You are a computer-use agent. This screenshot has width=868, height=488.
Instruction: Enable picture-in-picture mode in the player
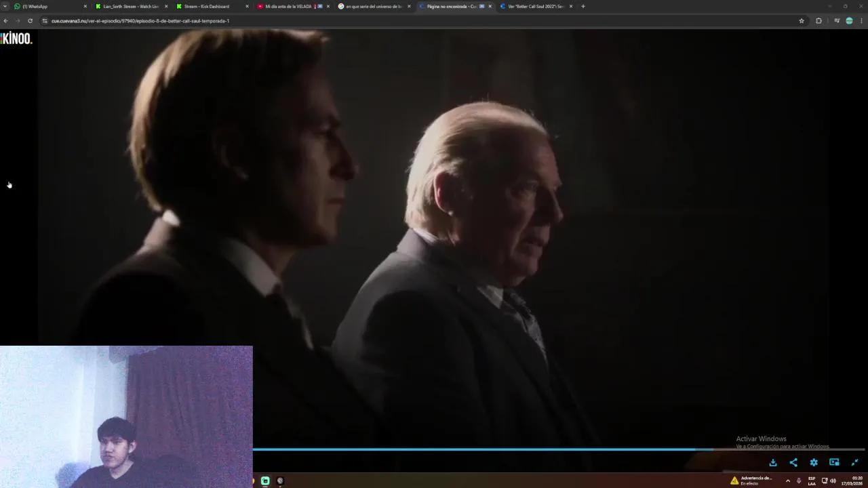pos(834,462)
